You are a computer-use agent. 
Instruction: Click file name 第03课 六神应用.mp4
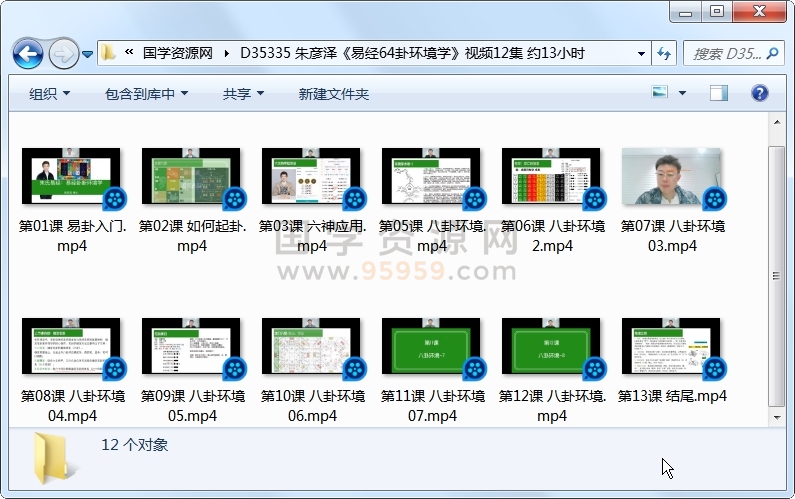[x=312, y=236]
